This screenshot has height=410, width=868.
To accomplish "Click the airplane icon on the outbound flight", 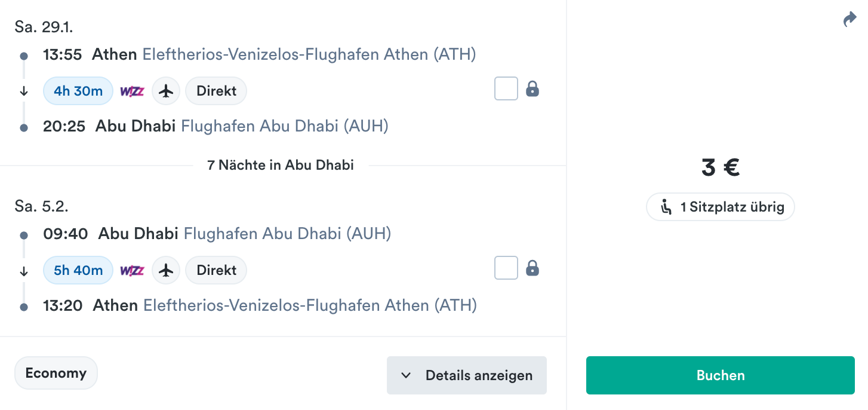I will [166, 91].
